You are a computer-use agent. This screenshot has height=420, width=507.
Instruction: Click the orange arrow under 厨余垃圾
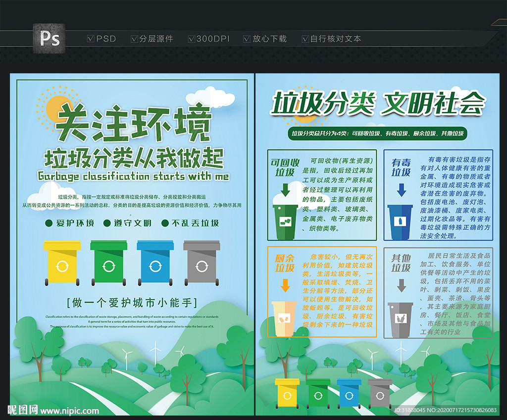[x=285, y=285]
